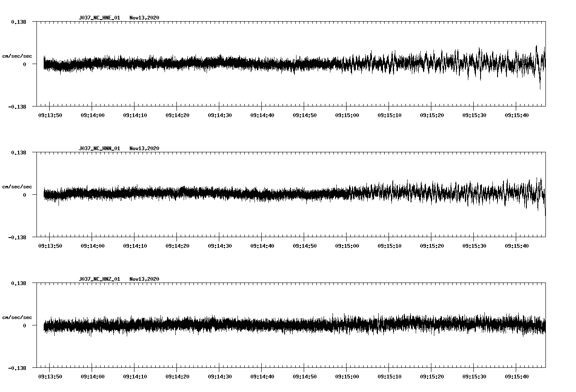Click the cm/sec/sec unit label on top trace

(18, 56)
